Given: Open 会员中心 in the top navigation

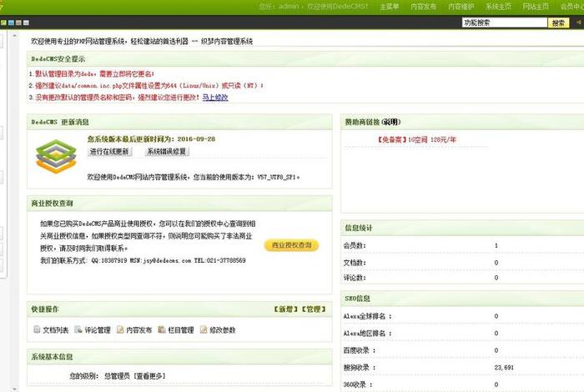Looking at the screenshot, I should click(x=572, y=7).
